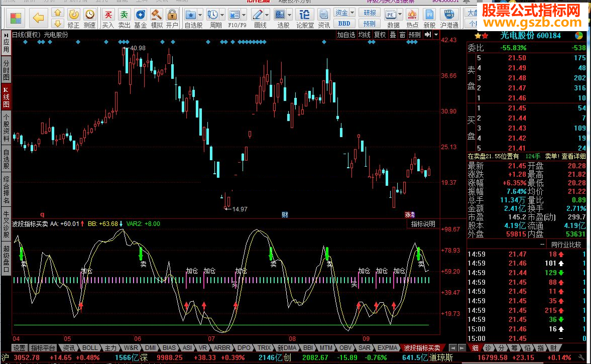Switch to the TRIX indicator tab

pyautogui.click(x=264, y=348)
